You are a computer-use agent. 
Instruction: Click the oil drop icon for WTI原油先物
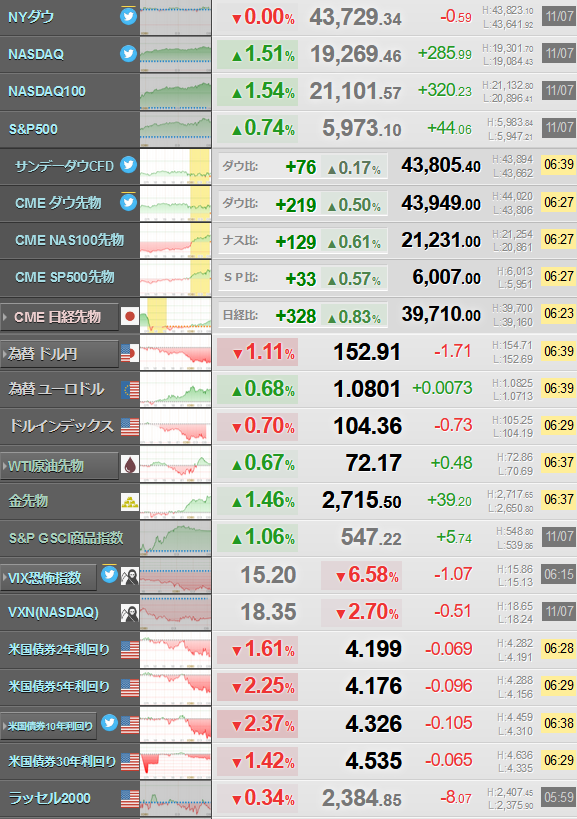[130, 464]
